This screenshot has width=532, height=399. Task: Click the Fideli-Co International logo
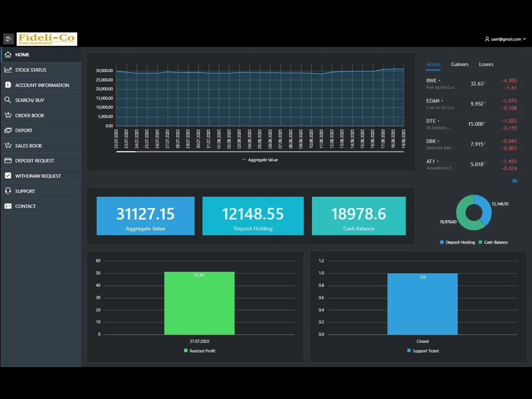[47, 39]
